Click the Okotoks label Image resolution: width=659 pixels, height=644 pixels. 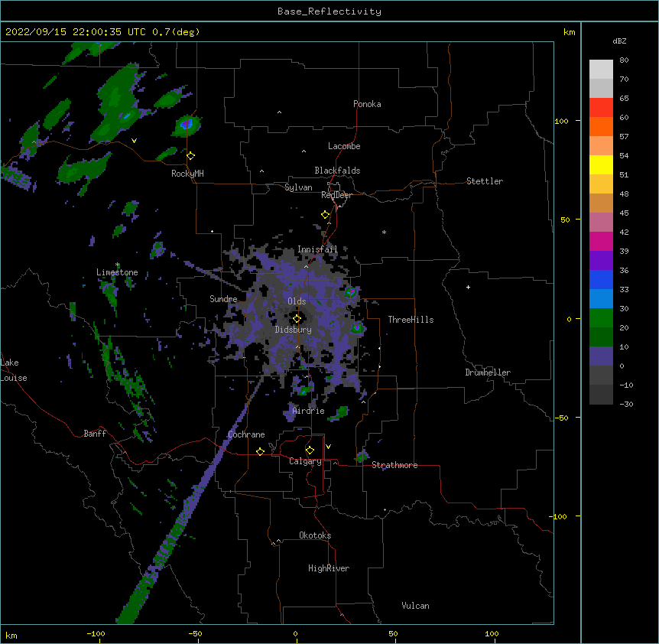coord(315,535)
